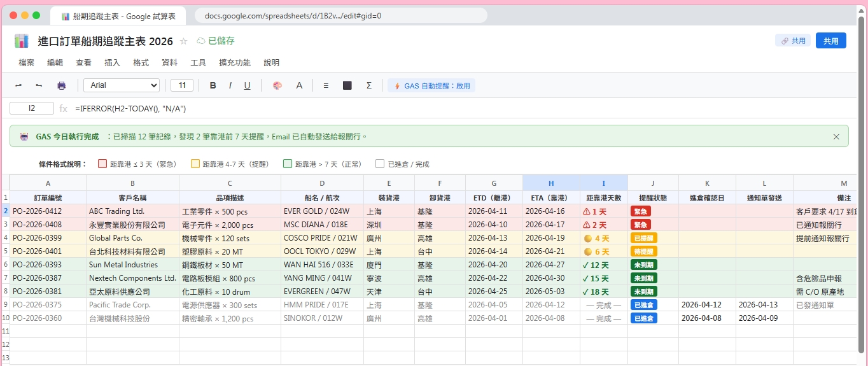Click warning icon in 1 天 cell
The image size is (868, 366).
point(587,211)
